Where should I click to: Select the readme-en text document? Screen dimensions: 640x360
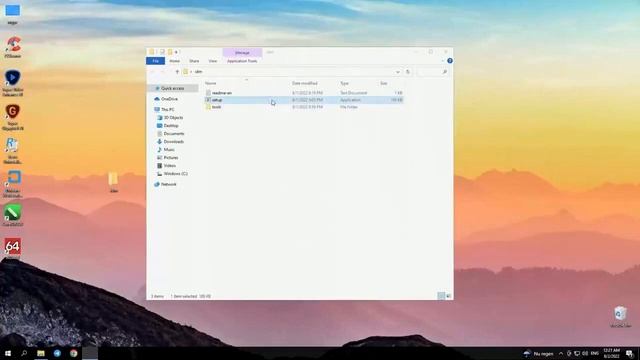click(x=304, y=93)
